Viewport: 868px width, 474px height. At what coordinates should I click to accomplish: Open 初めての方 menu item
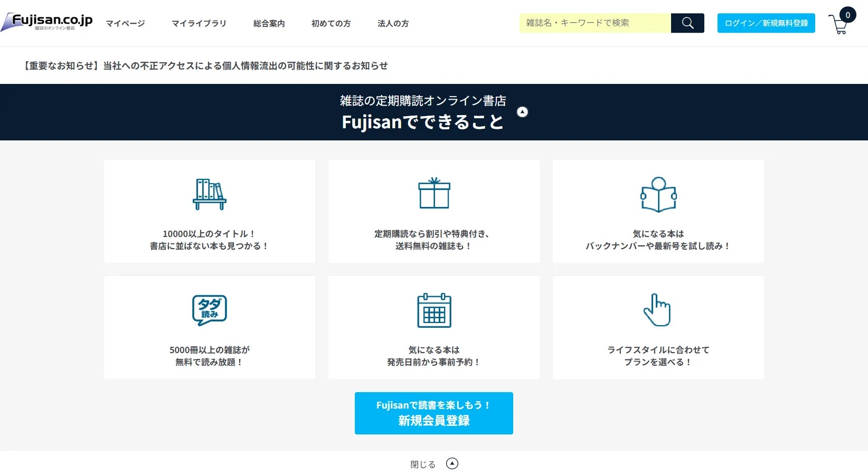(331, 23)
